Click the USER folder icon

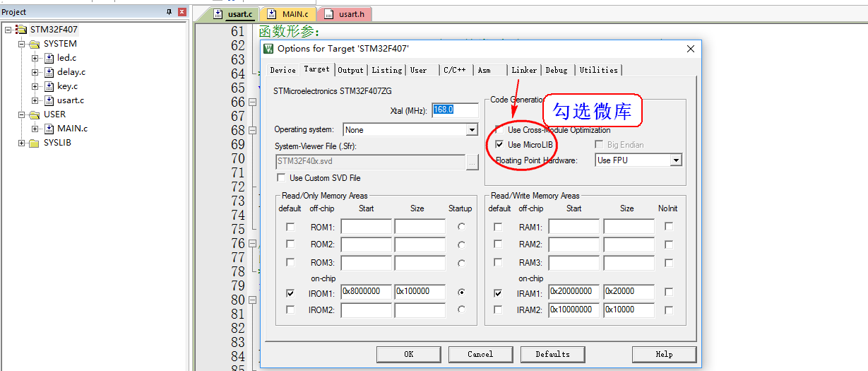35,114
